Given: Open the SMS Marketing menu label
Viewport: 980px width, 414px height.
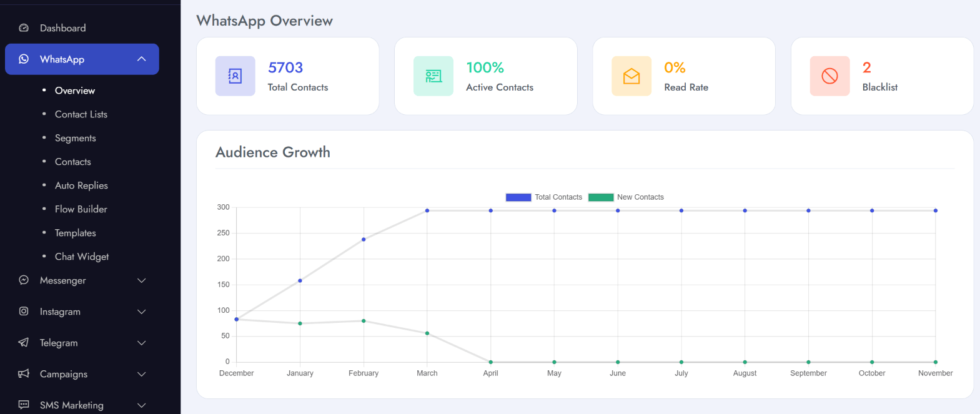Looking at the screenshot, I should pyautogui.click(x=72, y=405).
